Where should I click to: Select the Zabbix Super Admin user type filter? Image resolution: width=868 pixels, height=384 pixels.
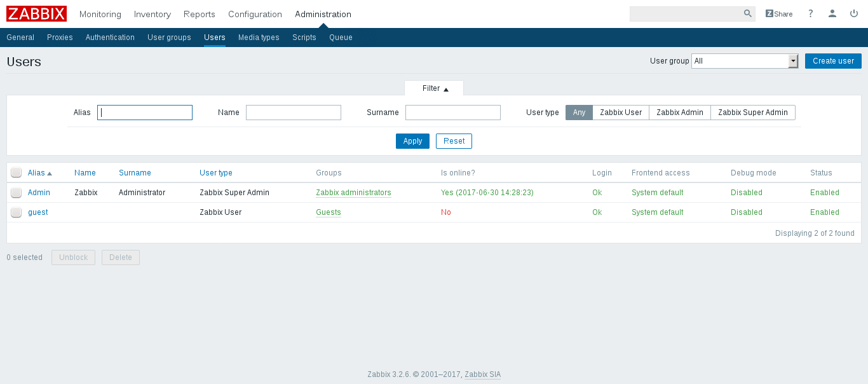point(753,112)
